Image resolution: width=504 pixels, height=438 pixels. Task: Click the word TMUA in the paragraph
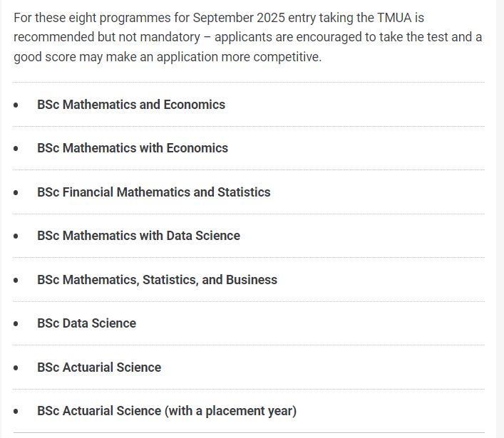tap(394, 18)
